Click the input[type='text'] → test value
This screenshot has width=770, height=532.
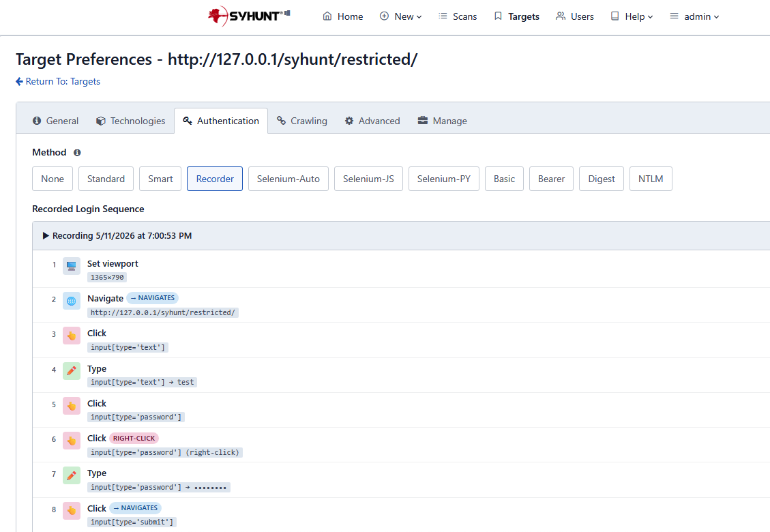(x=143, y=382)
